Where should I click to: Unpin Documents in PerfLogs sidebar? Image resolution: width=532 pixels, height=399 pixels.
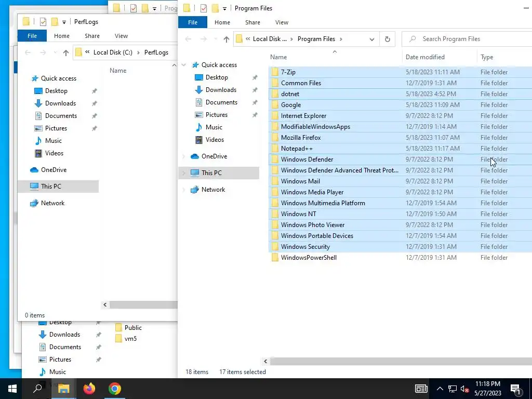click(95, 116)
